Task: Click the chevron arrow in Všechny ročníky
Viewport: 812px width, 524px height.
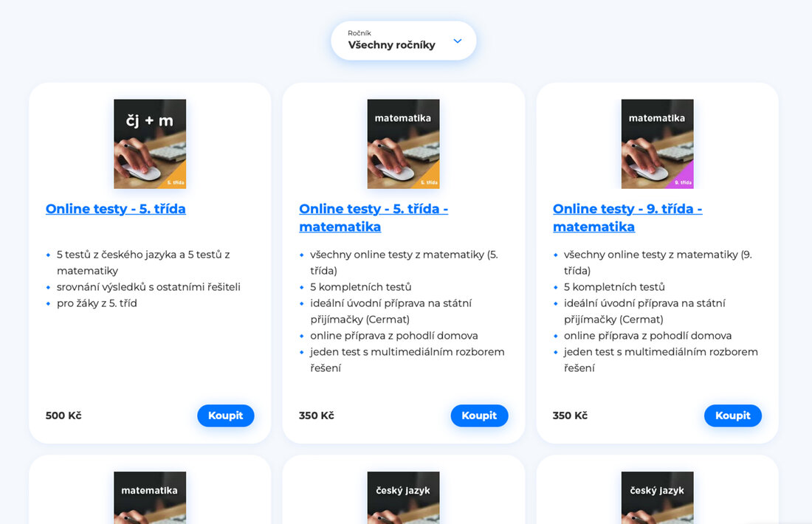Action: [457, 41]
